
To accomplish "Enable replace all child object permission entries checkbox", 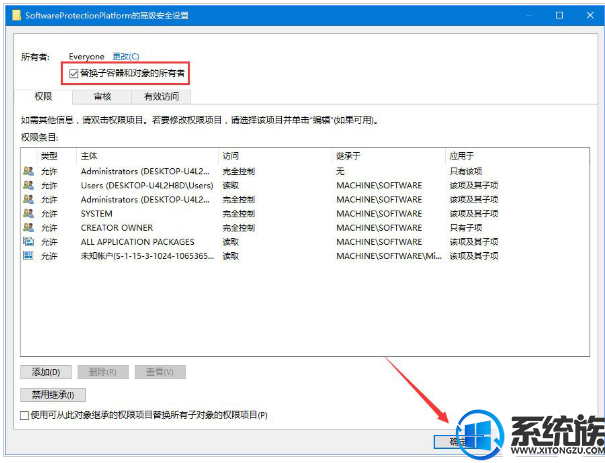I will pos(24,415).
